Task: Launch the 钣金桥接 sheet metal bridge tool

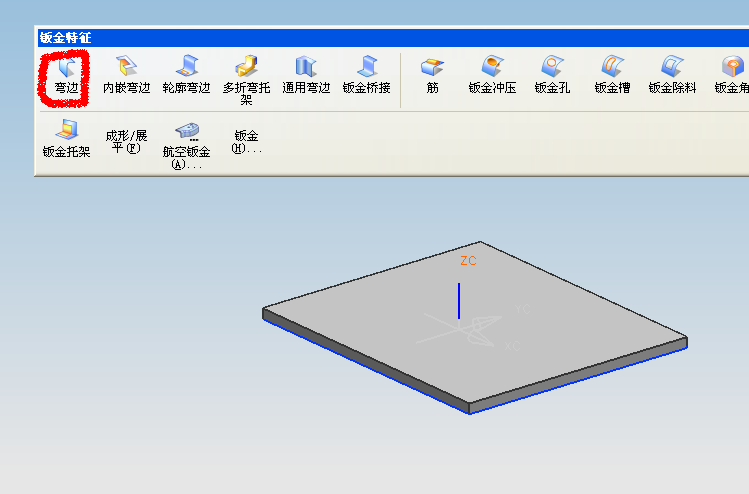Action: click(x=366, y=75)
